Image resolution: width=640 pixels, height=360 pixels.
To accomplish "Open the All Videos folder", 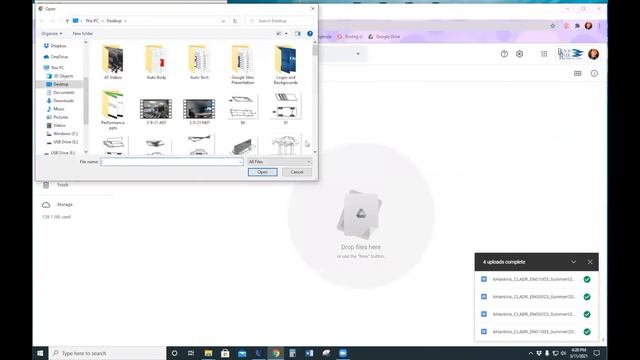I will click(x=113, y=62).
